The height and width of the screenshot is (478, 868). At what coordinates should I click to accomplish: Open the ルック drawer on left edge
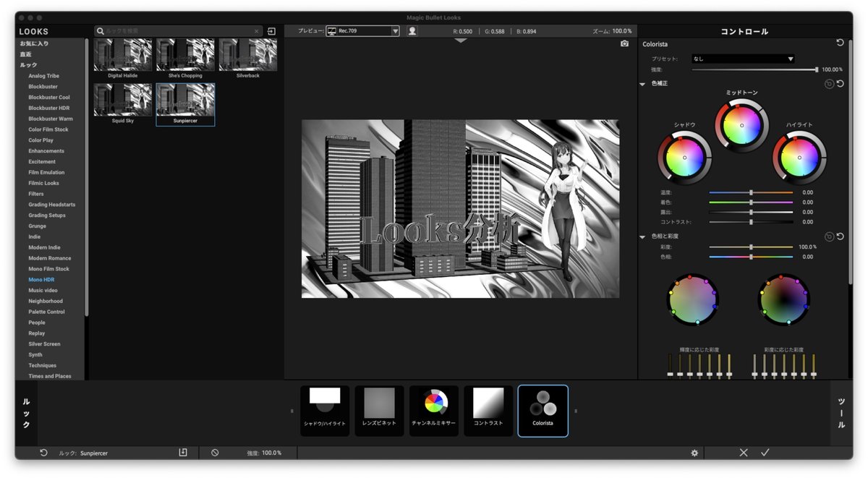pyautogui.click(x=26, y=412)
